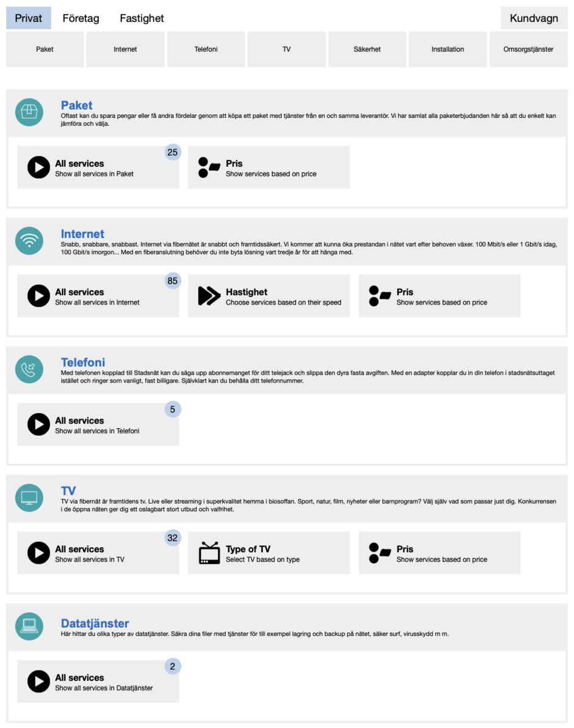Click the Telefoni phone icon

pyautogui.click(x=29, y=369)
